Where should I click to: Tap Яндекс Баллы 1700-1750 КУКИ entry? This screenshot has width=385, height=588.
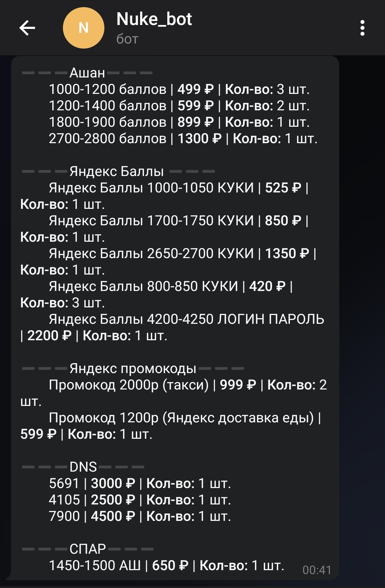pos(164,229)
